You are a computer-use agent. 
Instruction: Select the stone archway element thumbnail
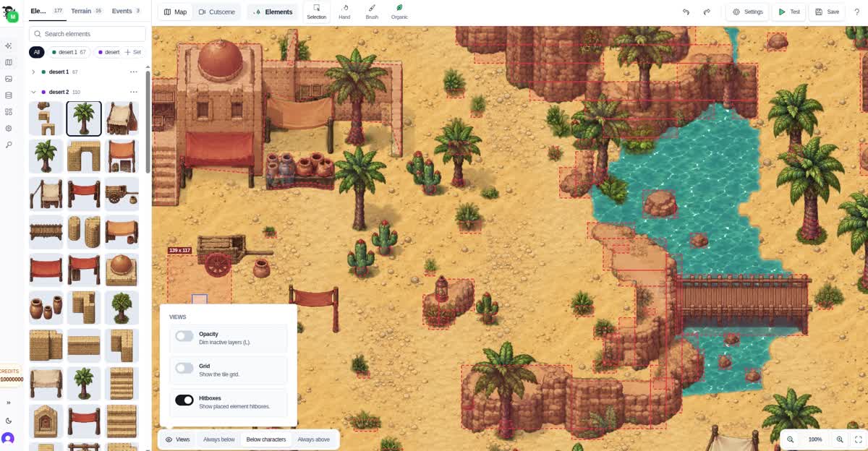coord(84,156)
